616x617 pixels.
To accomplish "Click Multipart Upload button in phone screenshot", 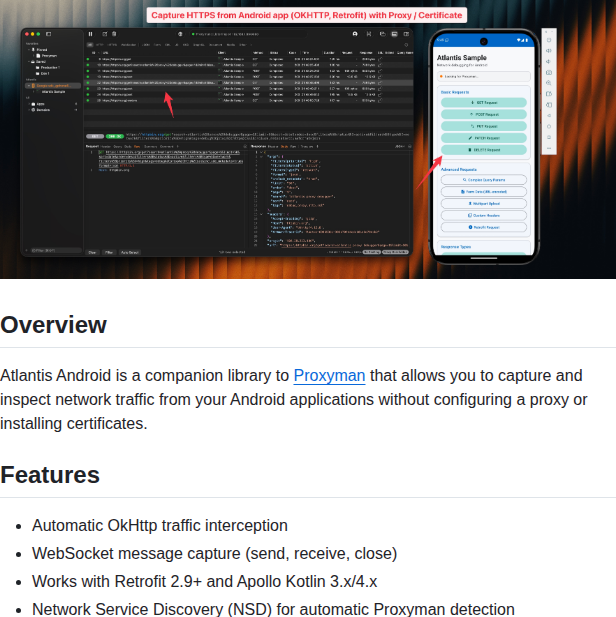I will point(484,203).
